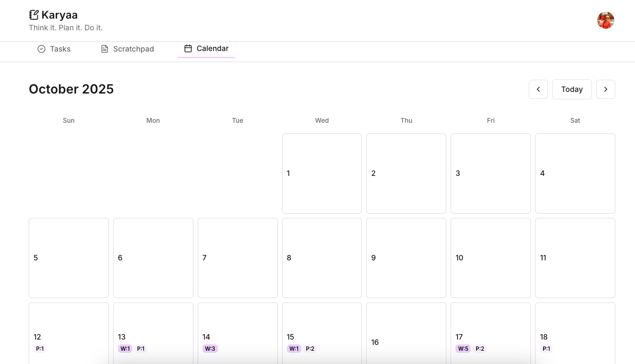This screenshot has height=364, width=635.
Task: Click the Scratchpad document icon
Action: pos(105,49)
